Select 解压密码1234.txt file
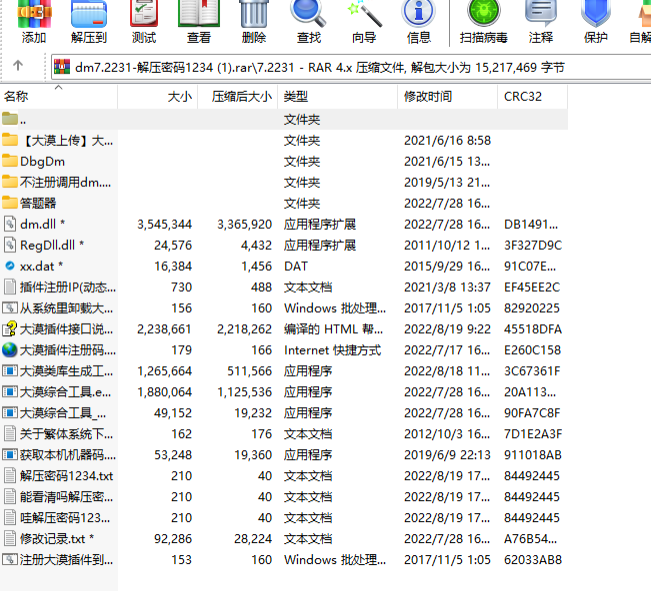The height and width of the screenshot is (591, 651). [x=58, y=476]
